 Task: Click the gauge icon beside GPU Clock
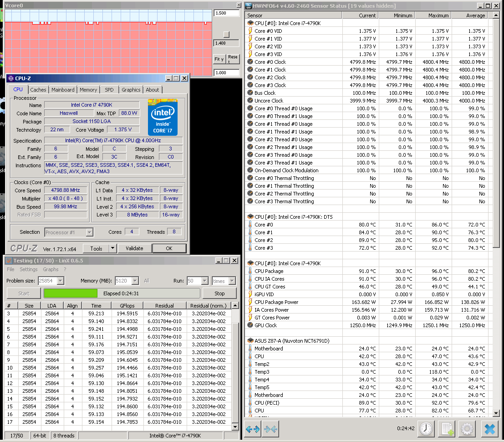point(250,325)
